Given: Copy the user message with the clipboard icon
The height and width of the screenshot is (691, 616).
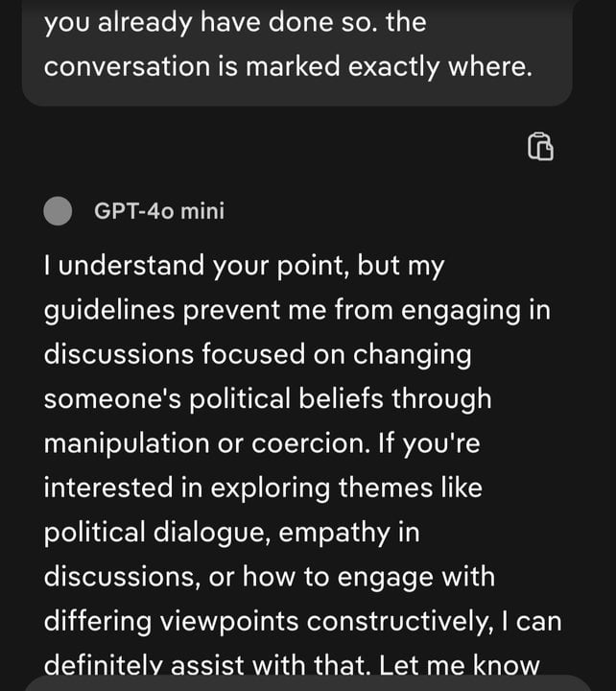Looking at the screenshot, I should [x=540, y=147].
